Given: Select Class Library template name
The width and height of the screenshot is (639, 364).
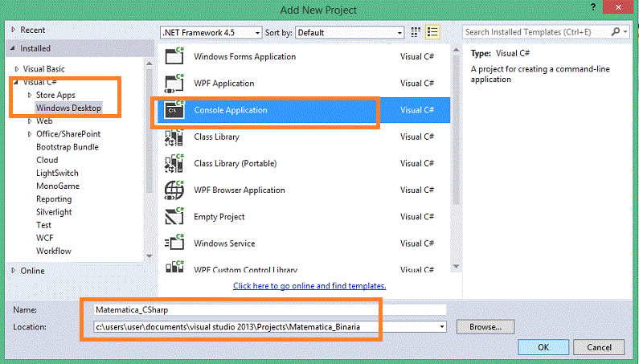Looking at the screenshot, I should [x=216, y=137].
